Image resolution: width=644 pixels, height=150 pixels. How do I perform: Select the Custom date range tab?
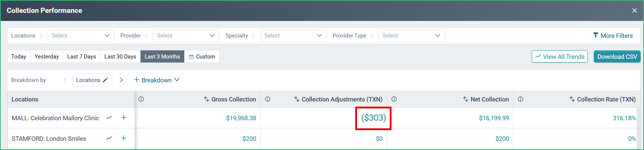tap(202, 57)
